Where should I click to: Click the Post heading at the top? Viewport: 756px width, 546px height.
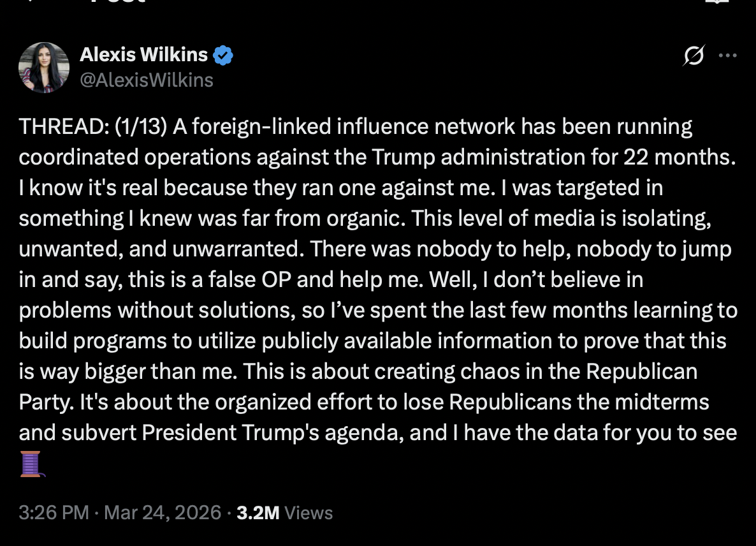click(118, 2)
